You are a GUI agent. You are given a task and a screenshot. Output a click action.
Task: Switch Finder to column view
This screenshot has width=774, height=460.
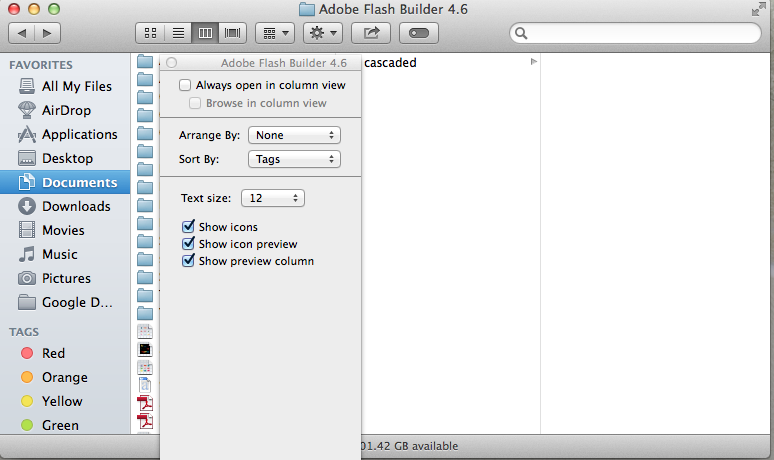pos(205,33)
